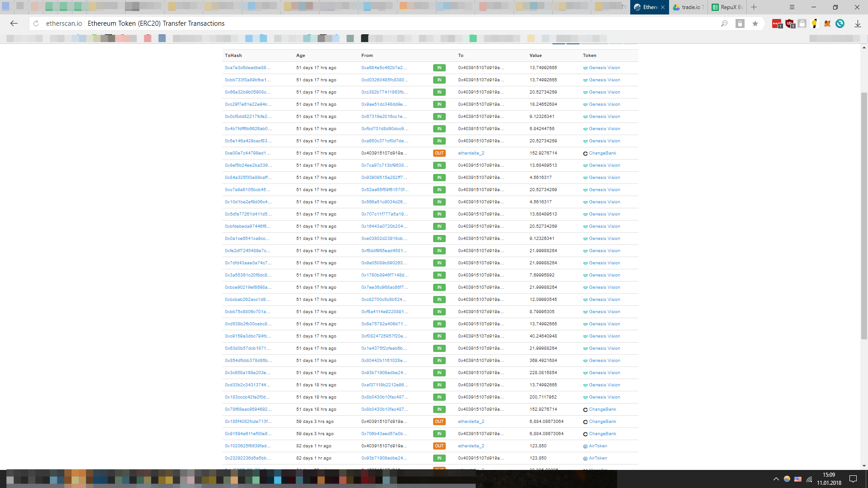Open transaction 0x854dfbbb378d86b...

coord(248,361)
